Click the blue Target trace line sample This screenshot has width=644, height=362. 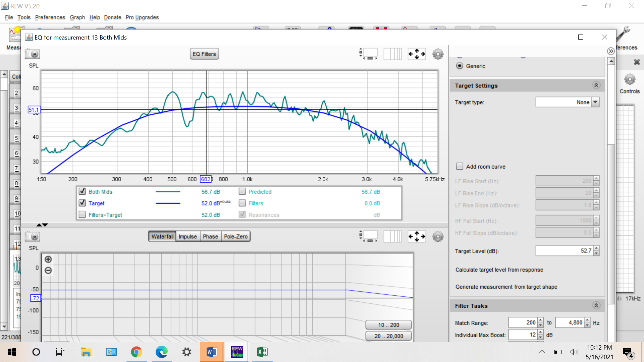168,203
